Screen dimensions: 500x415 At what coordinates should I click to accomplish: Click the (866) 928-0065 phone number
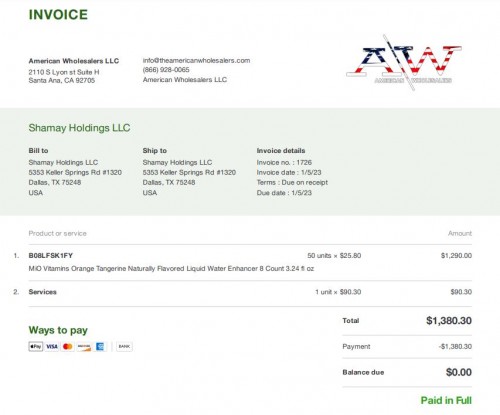[166, 70]
